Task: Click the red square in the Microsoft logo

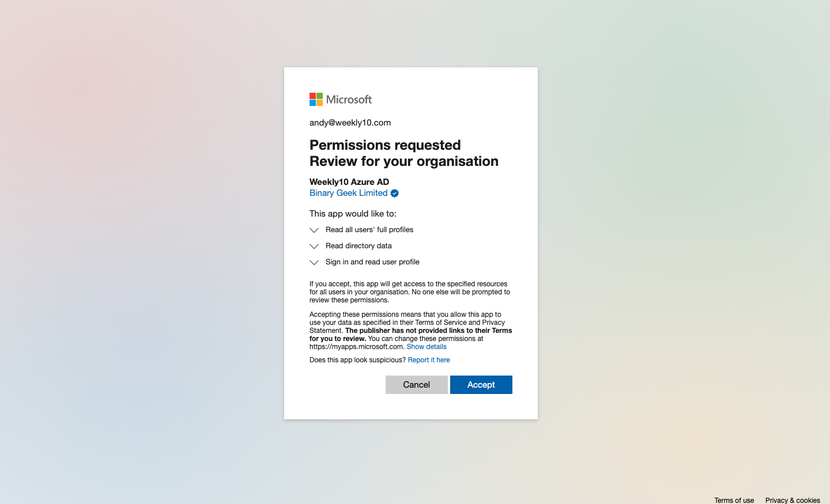Action: click(312, 96)
